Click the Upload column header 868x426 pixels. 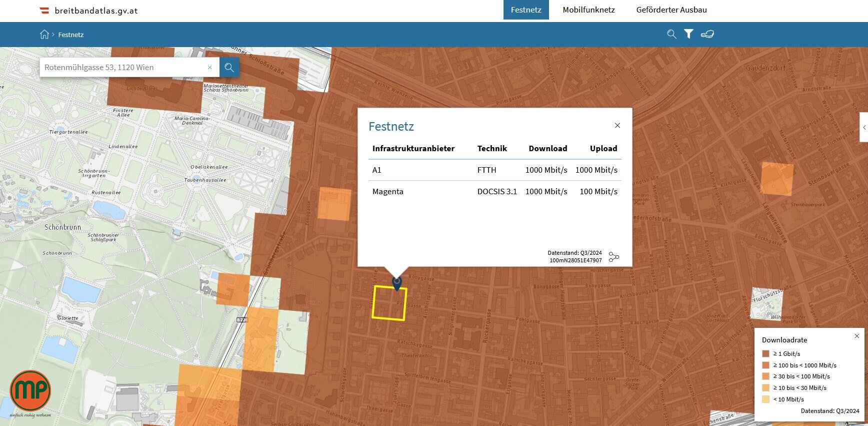coord(603,148)
